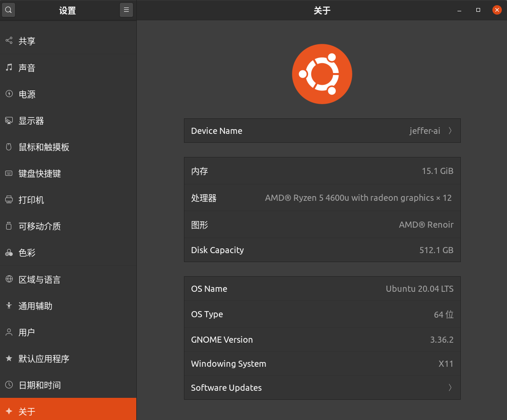Image resolution: width=507 pixels, height=420 pixels.
Task: Click the clock icon beside 日期和时间
Action: (9, 385)
